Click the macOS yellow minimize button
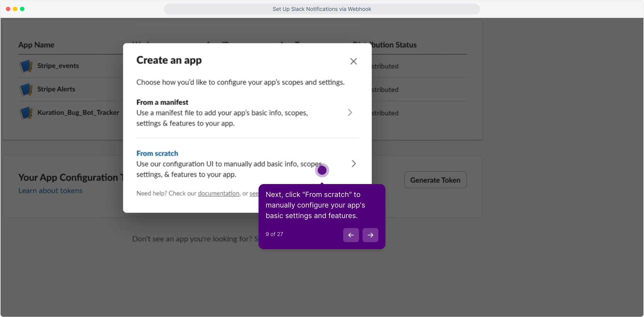The image size is (644, 317). click(x=15, y=9)
